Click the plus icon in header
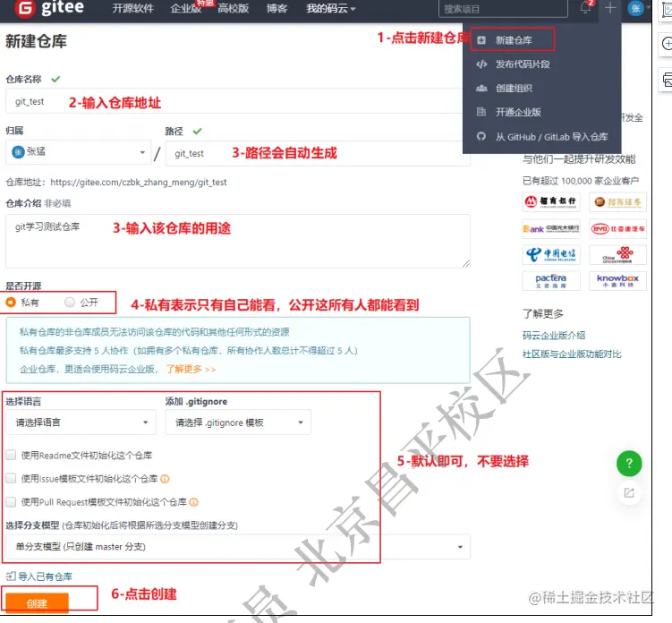Image resolution: width=672 pixels, height=623 pixels. point(610,8)
